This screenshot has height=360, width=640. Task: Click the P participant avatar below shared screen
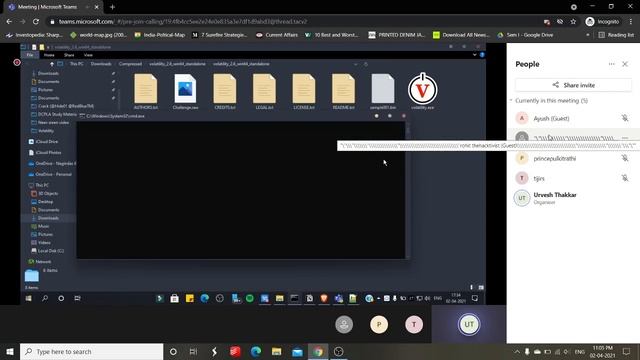(x=379, y=324)
